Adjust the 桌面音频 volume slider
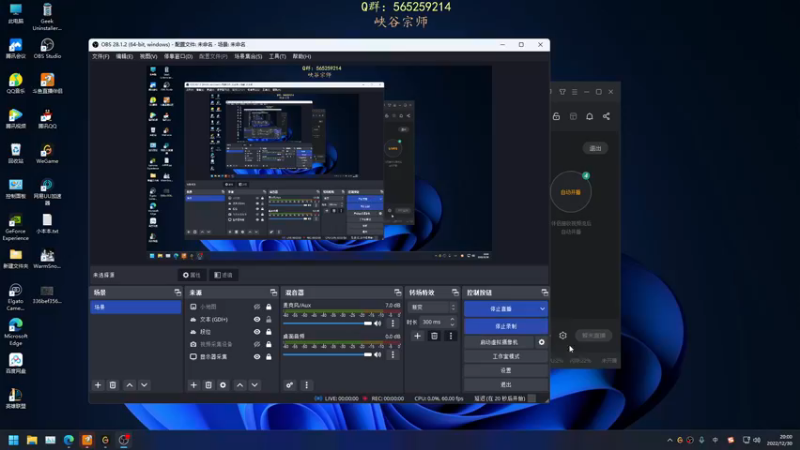The height and width of the screenshot is (450, 800). [328, 355]
